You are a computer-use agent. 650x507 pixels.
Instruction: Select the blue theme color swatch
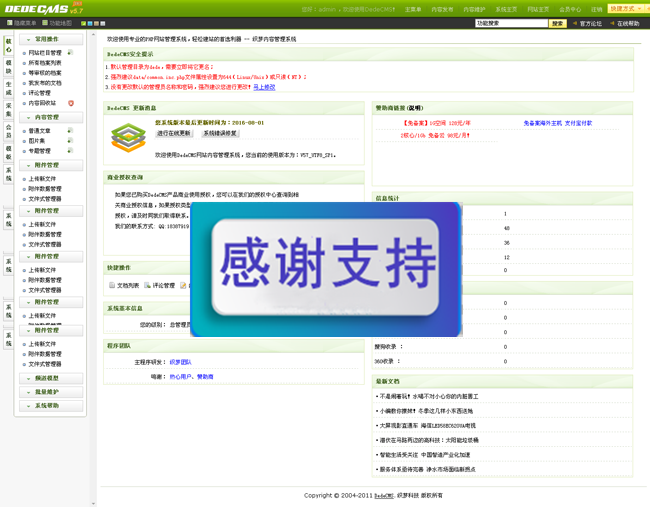click(x=90, y=24)
